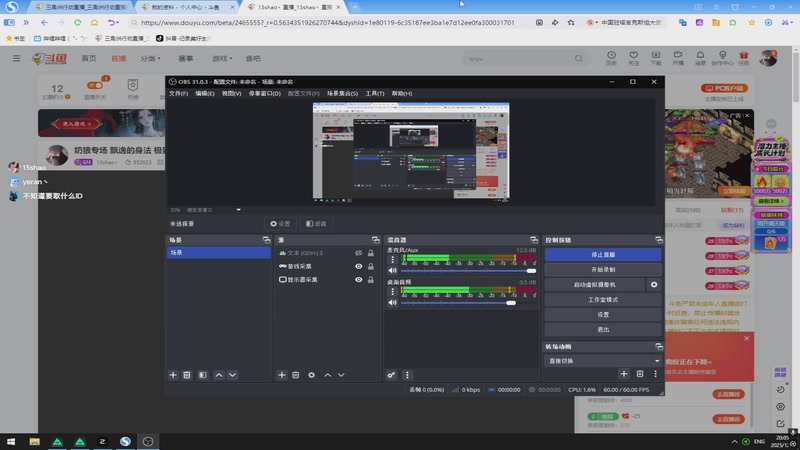Remove the selected scene with trash icon
Viewport: 800px width, 450px height.
pos(187,375)
